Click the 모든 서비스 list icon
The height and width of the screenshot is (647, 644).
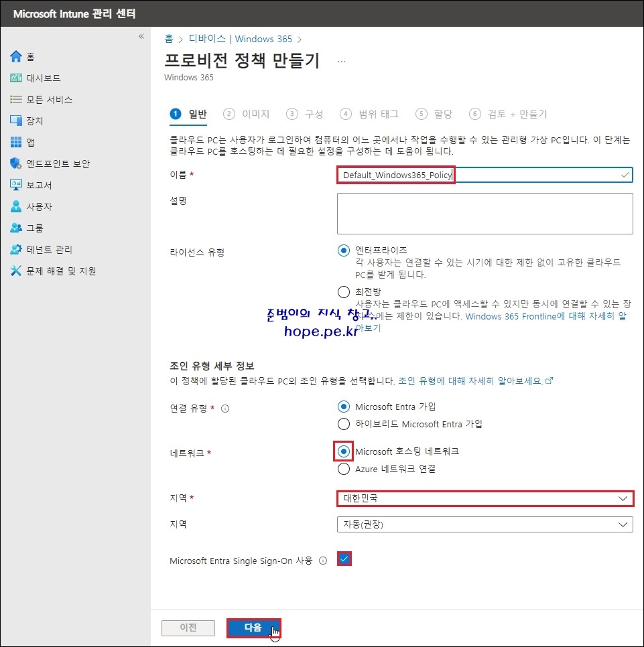pos(16,99)
